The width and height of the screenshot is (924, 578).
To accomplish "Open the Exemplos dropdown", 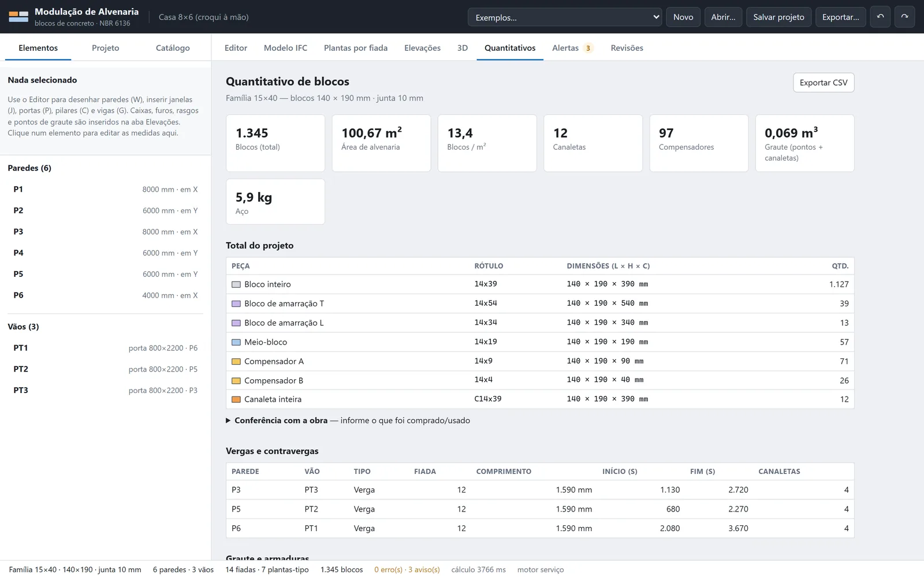I will [565, 17].
